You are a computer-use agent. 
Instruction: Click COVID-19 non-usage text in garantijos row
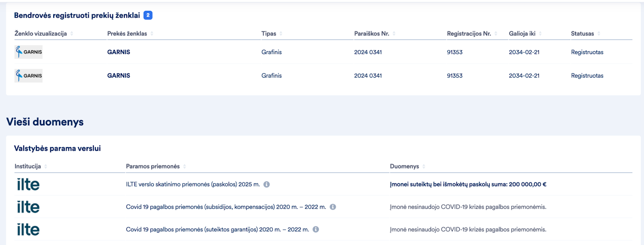pyautogui.click(x=468, y=229)
